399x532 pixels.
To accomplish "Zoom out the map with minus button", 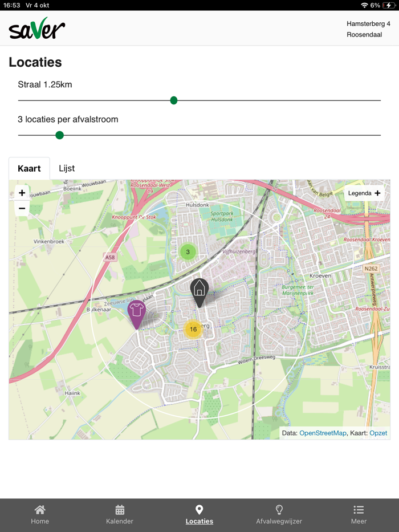I will [22, 208].
